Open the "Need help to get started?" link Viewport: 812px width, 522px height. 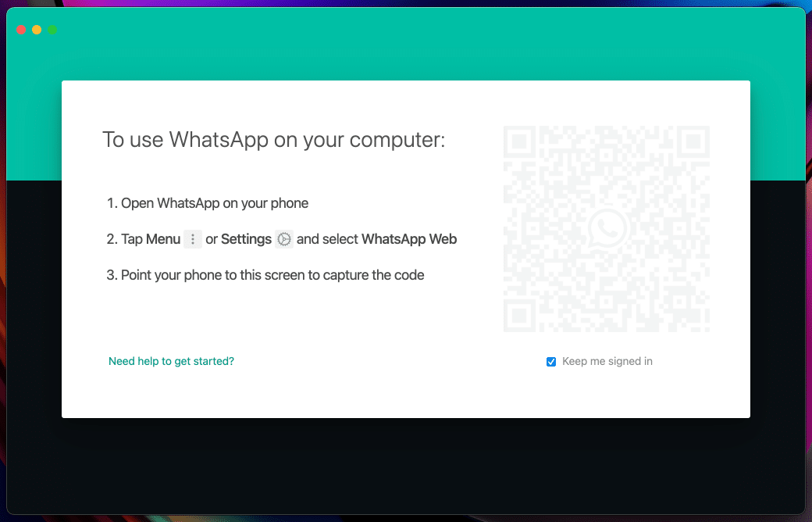click(x=171, y=361)
